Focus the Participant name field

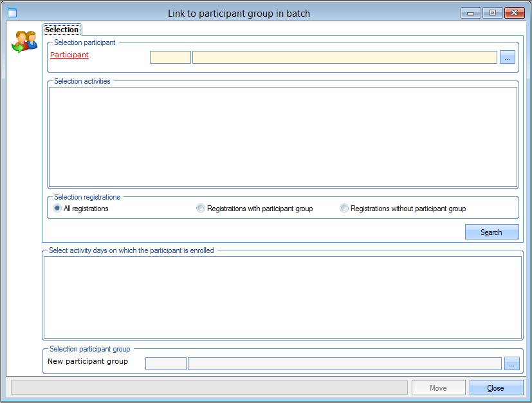point(344,57)
